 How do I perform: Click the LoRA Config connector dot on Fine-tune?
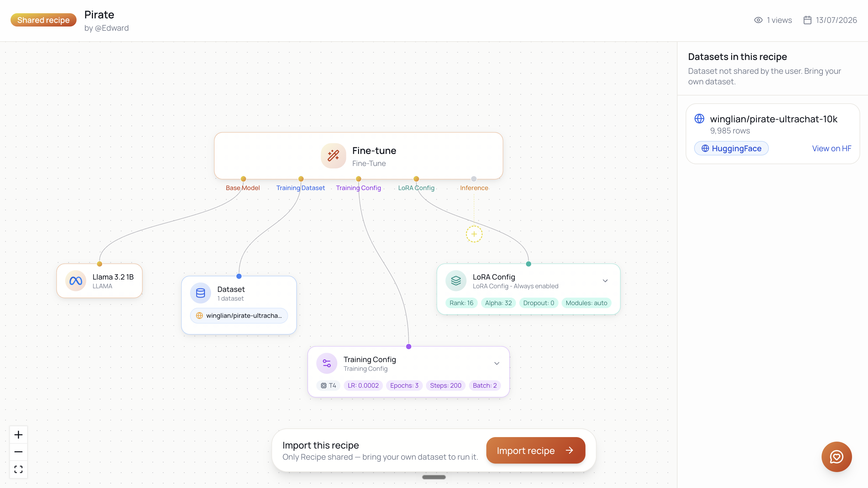(x=416, y=179)
